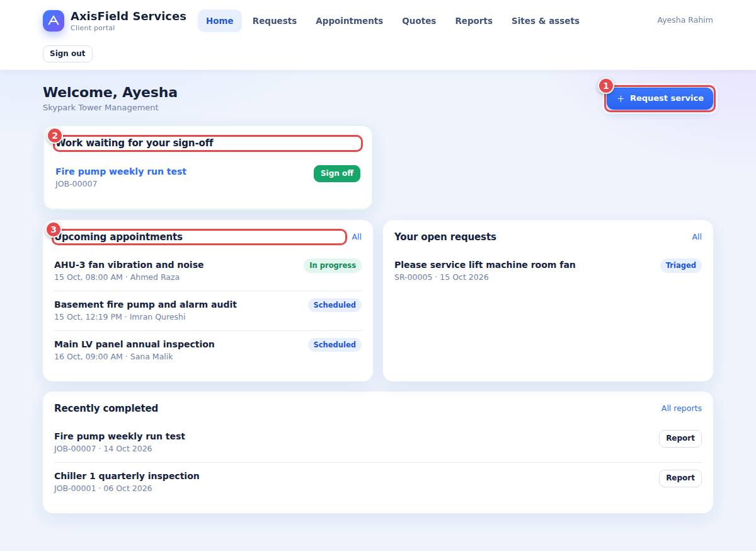Open Report for Fire pump weekly run test
756x551 pixels.
point(680,438)
